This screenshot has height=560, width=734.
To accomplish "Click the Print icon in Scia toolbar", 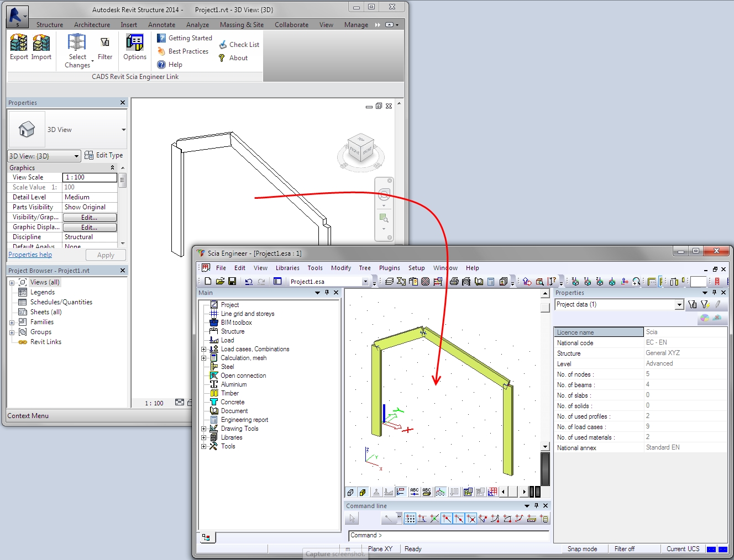I will click(454, 282).
